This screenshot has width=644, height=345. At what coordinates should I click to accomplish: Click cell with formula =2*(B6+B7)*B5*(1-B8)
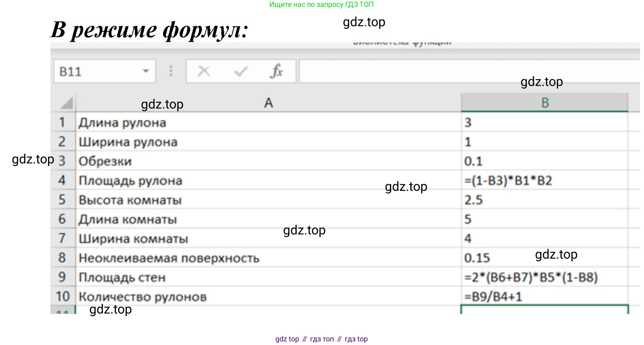pos(545,277)
